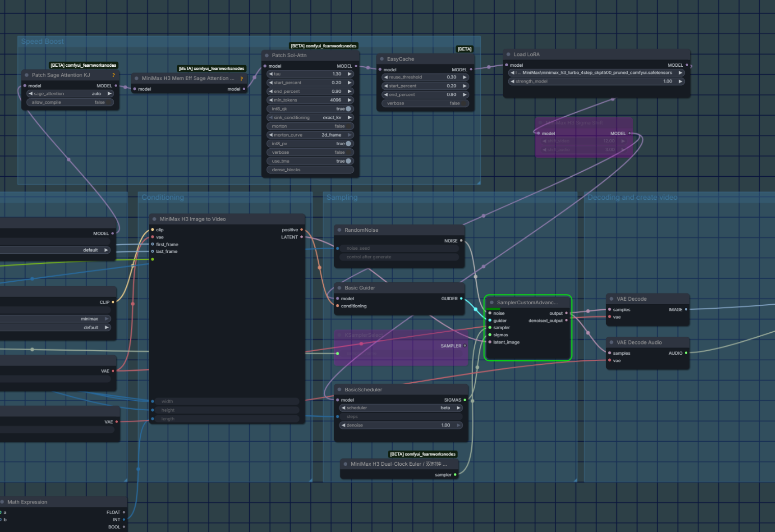
Task: Toggle verbose in Patch Sol-Attn
Action: pyautogui.click(x=309, y=152)
